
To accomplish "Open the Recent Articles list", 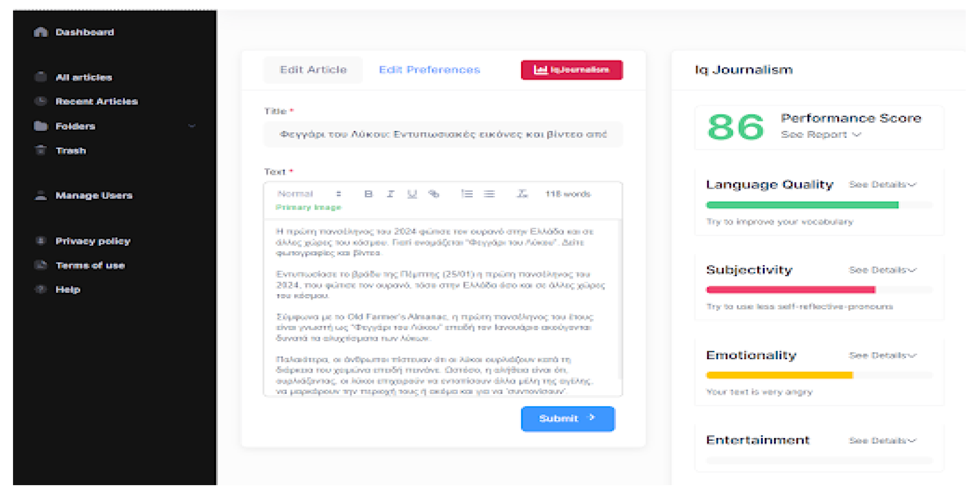I will pos(97,101).
